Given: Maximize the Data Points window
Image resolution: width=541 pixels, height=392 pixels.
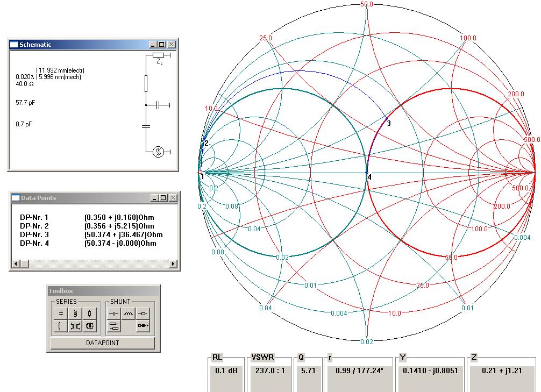Looking at the screenshot, I should pos(163,198).
